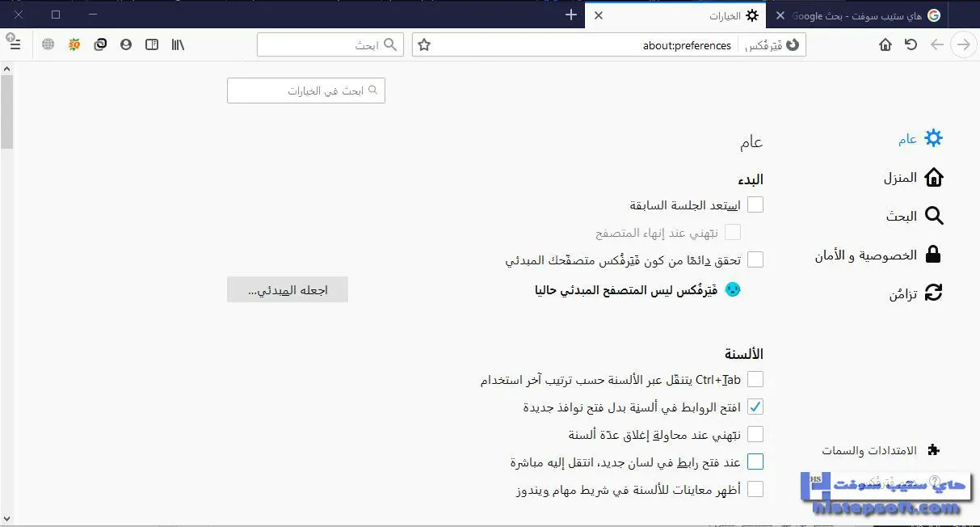Screen dimensions: 980x527
Task: Focus the toolbar ابحث search box
Action: pos(330,45)
